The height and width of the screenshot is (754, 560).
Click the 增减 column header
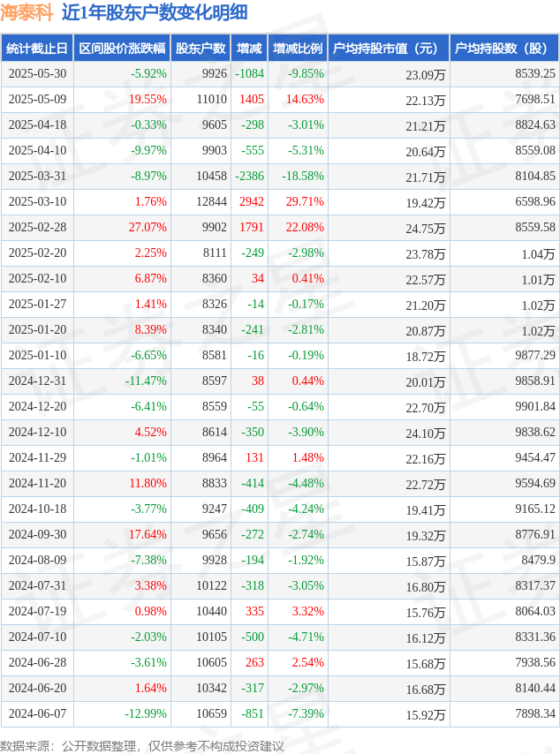(249, 48)
